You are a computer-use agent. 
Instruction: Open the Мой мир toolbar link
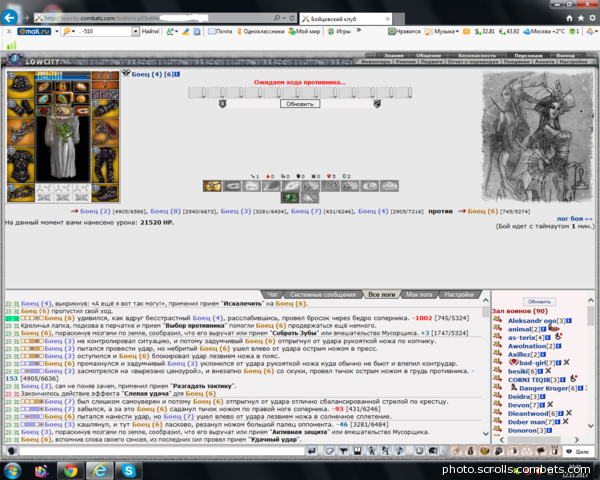click(305, 31)
